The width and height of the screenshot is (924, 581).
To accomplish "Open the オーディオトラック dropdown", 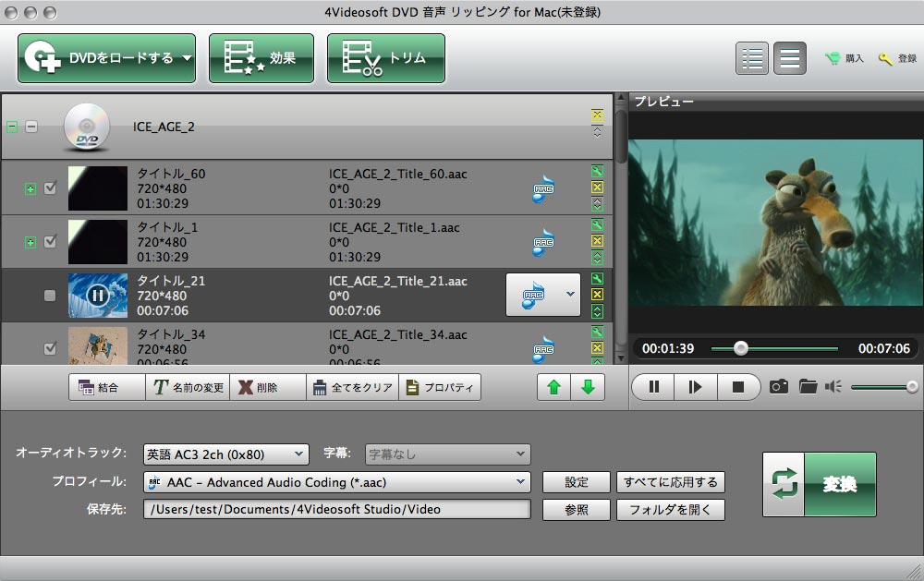I will coord(226,454).
